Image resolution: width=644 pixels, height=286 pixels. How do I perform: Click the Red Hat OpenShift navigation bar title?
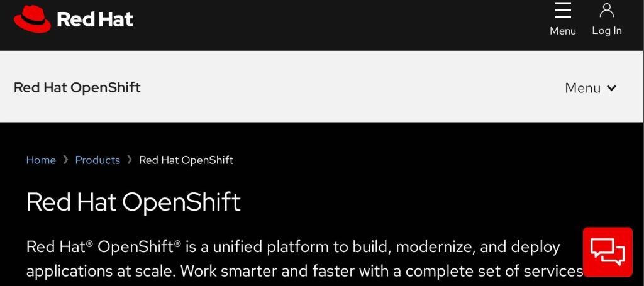point(77,87)
